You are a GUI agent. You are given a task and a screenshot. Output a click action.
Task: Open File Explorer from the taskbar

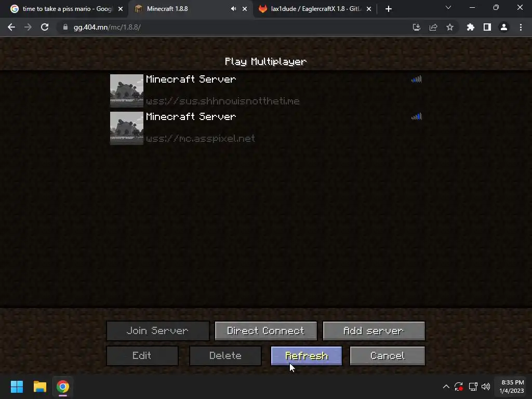pyautogui.click(x=39, y=387)
